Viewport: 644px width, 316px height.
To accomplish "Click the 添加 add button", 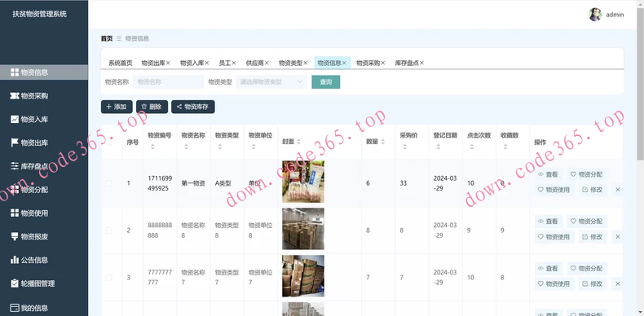I will [x=117, y=107].
